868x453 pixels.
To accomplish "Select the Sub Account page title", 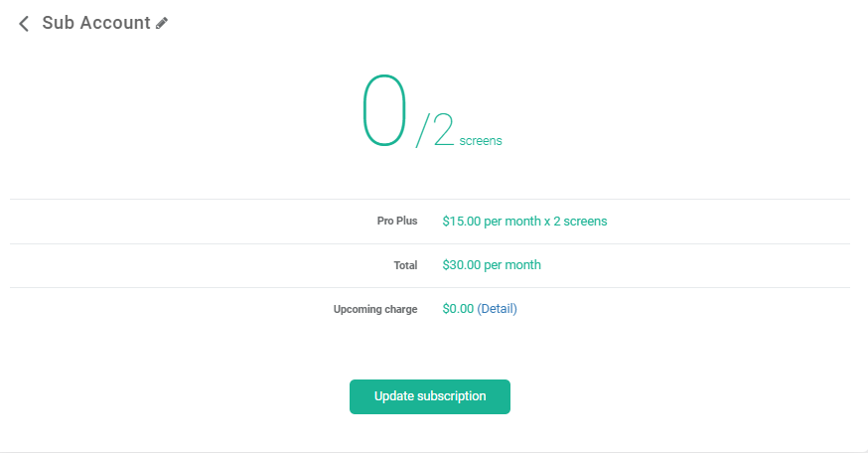I will 96,23.
